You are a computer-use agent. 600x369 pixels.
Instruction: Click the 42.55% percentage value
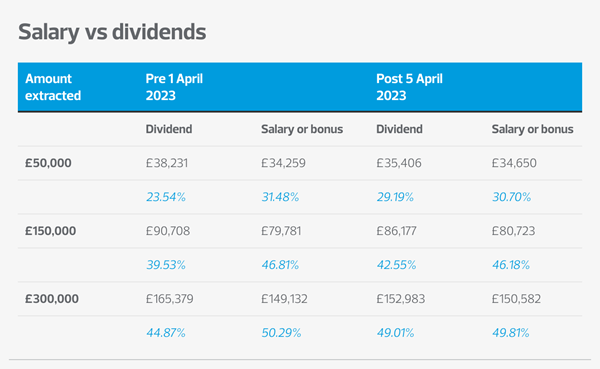tap(396, 265)
